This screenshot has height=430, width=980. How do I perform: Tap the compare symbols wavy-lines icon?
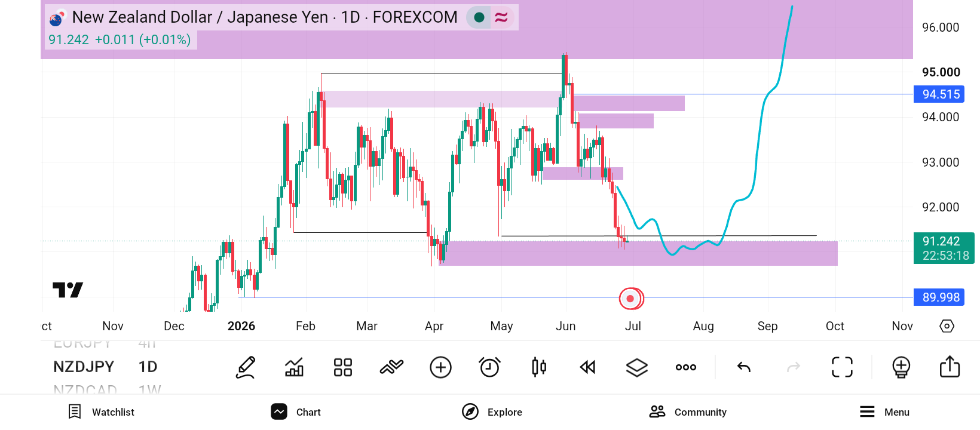(391, 367)
